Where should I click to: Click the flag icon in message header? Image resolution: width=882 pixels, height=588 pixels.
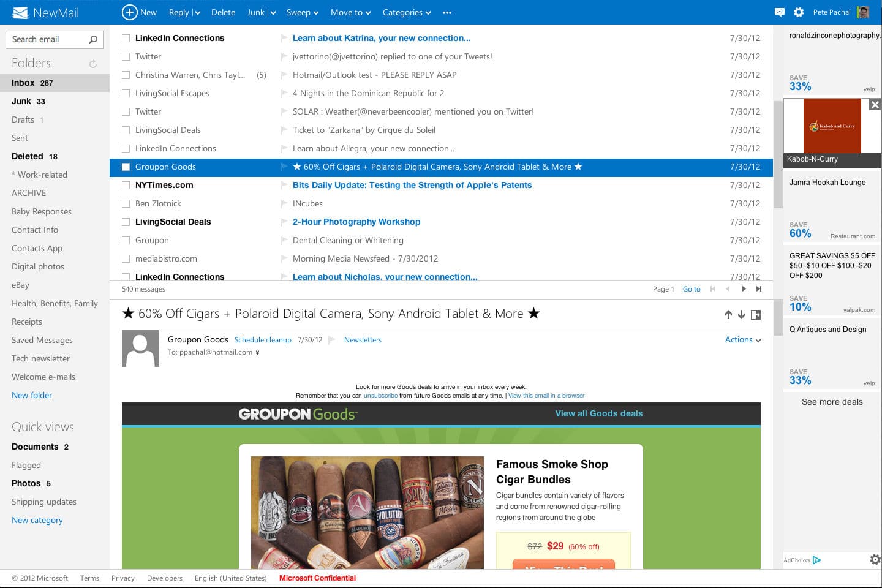click(x=333, y=340)
